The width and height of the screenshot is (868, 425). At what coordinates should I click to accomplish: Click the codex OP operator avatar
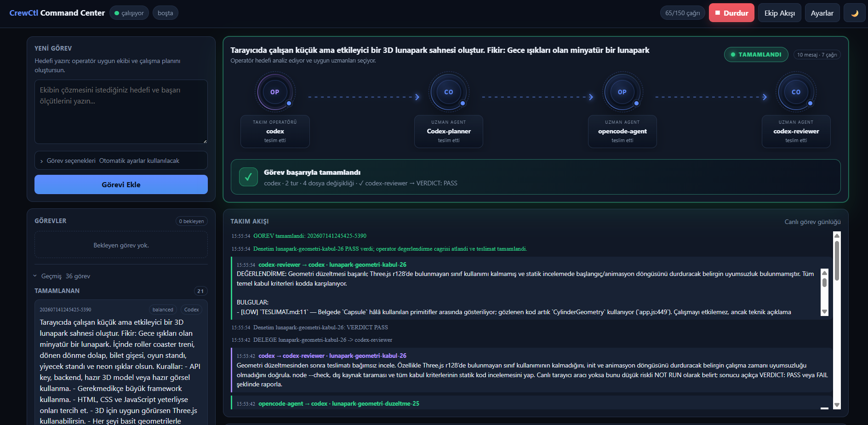pyautogui.click(x=275, y=92)
